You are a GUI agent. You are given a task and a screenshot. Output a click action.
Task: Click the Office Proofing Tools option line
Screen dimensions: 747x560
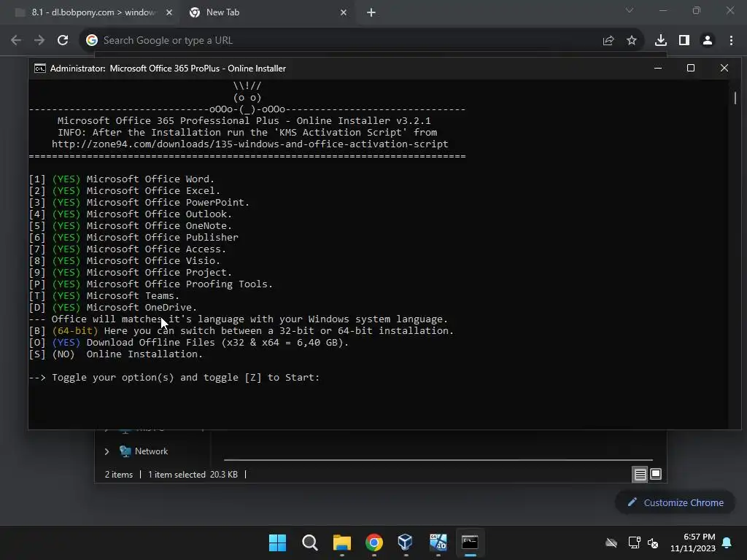point(150,284)
